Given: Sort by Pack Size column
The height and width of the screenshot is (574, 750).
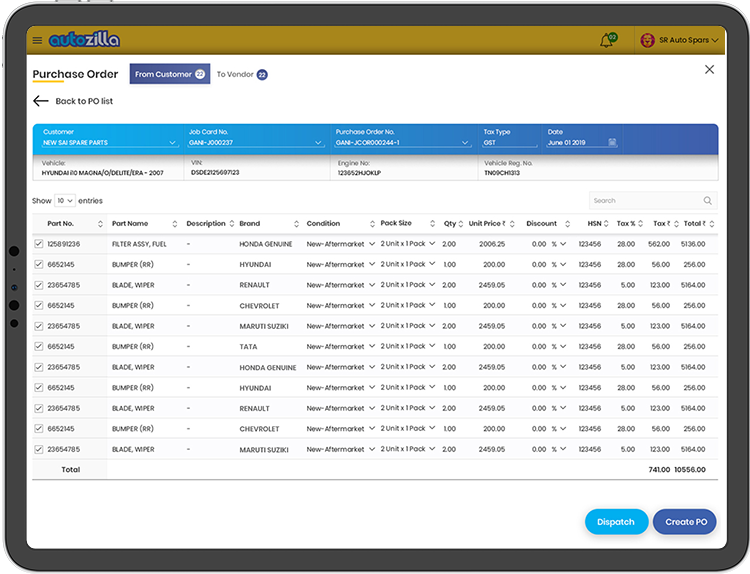Looking at the screenshot, I should (432, 223).
